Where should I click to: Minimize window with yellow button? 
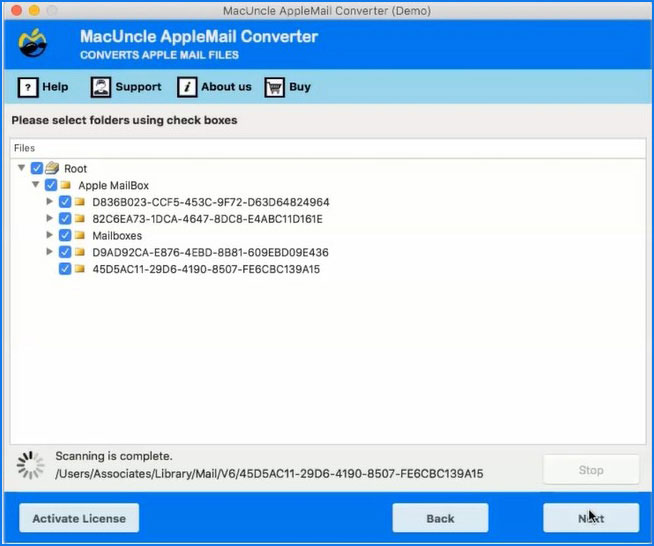pos(34,10)
